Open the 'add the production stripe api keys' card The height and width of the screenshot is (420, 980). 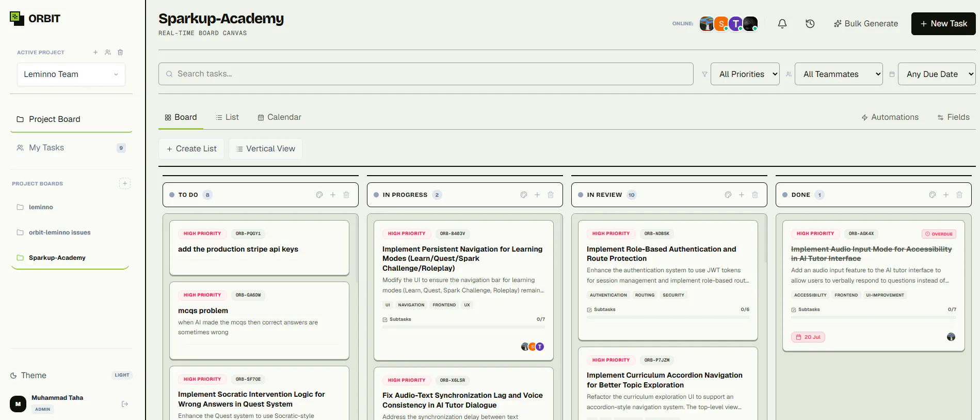pos(259,248)
